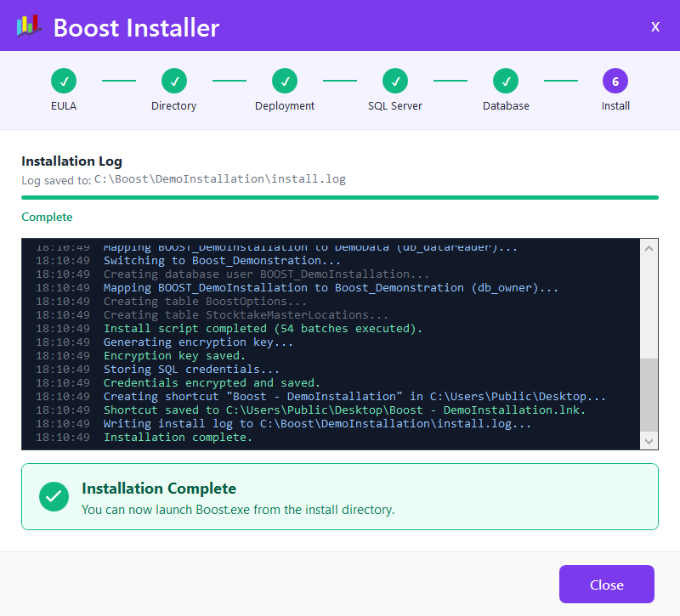Click the log scrollbar down arrow
Image resolution: width=680 pixels, height=616 pixels.
click(x=649, y=441)
